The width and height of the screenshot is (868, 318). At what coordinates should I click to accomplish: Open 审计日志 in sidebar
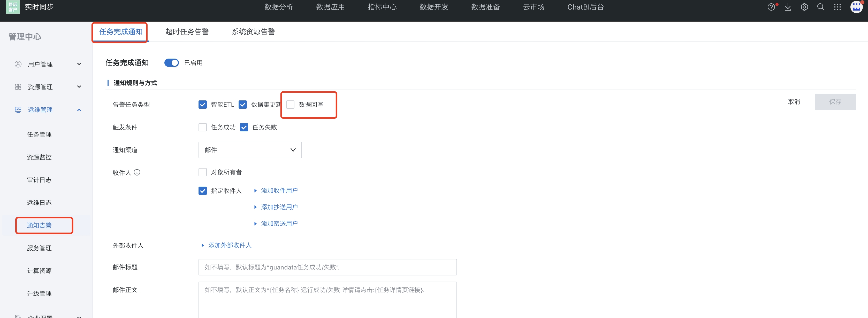(x=39, y=180)
